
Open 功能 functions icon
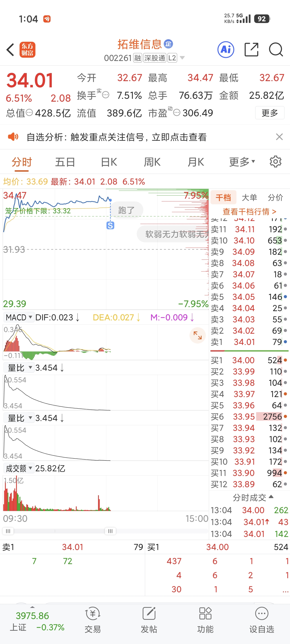pyautogui.click(x=205, y=620)
